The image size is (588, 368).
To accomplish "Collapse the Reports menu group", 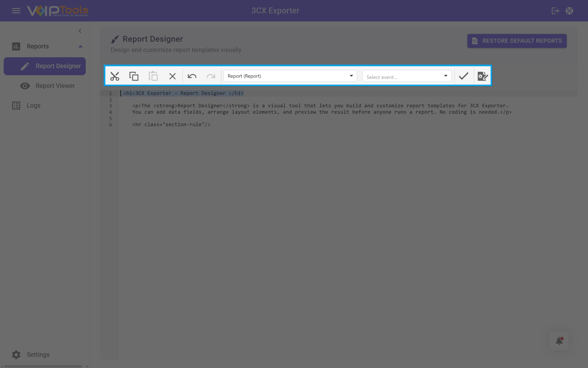I will [80, 46].
